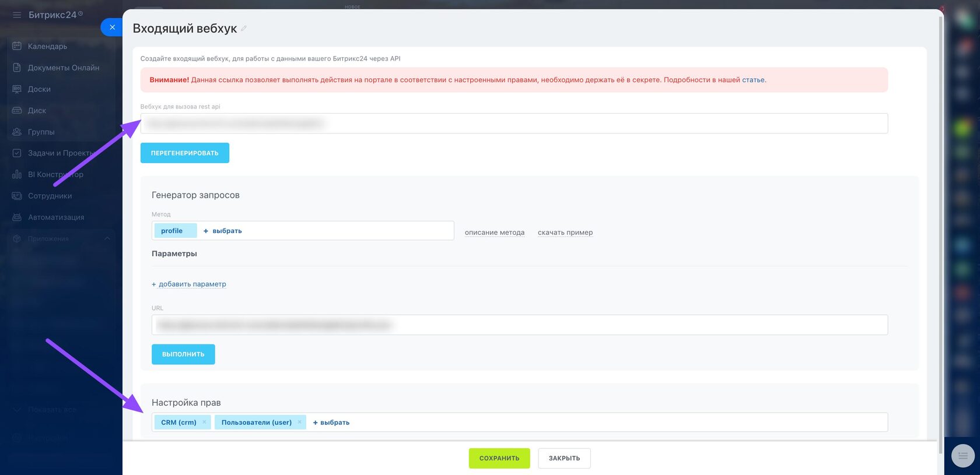Screen dimensions: 980x475
Task: Click the pencil icon beside Входящий вебхук title
Action: pos(244,29)
